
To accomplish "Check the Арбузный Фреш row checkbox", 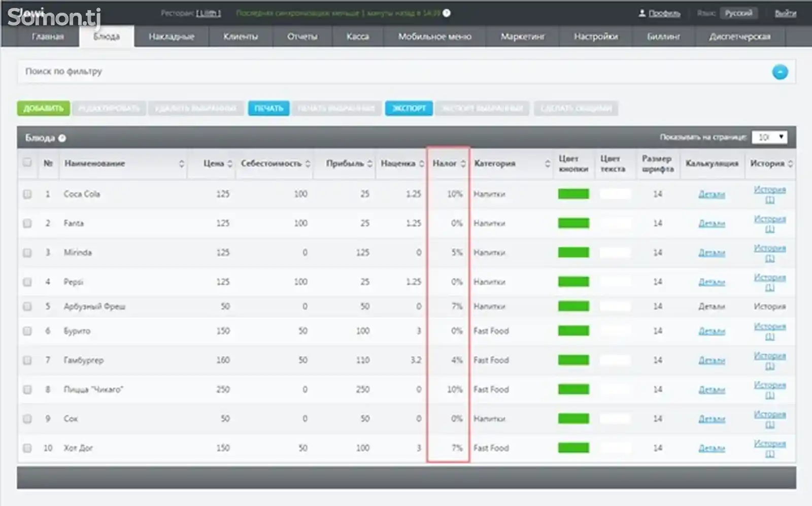I will pos(27,307).
